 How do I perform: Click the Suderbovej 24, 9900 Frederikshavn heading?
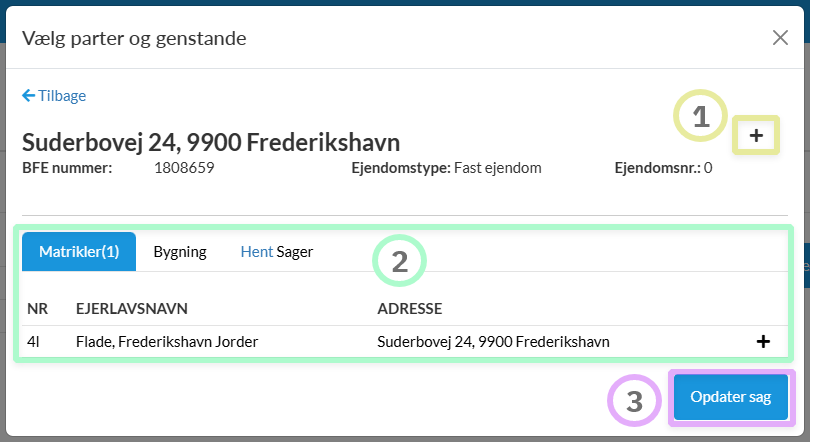point(211,142)
